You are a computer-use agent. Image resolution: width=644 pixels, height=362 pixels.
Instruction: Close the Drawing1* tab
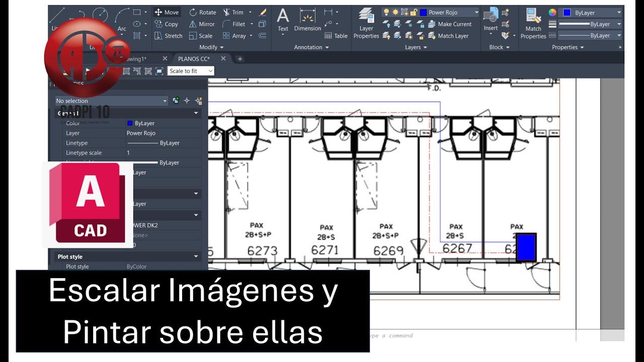pos(165,59)
